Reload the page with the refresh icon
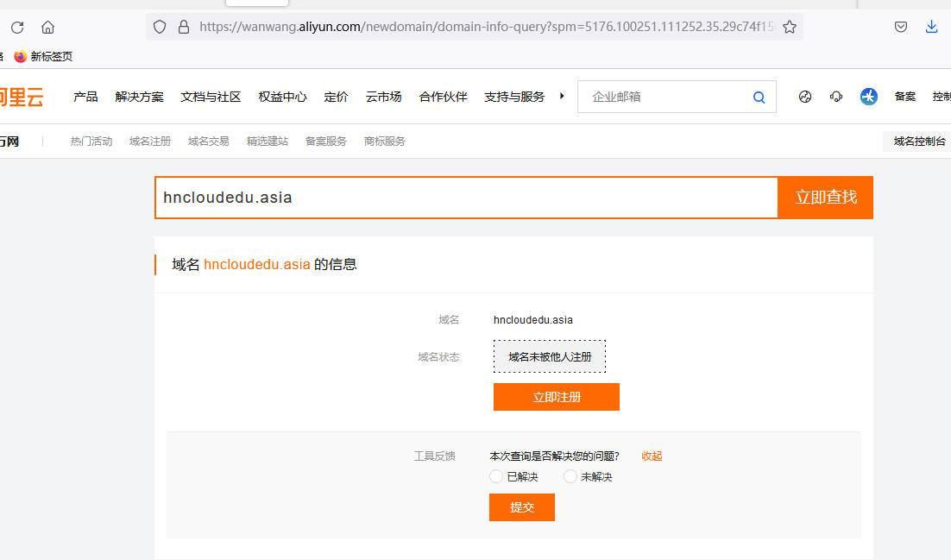This screenshot has height=560, width=951. click(17, 28)
